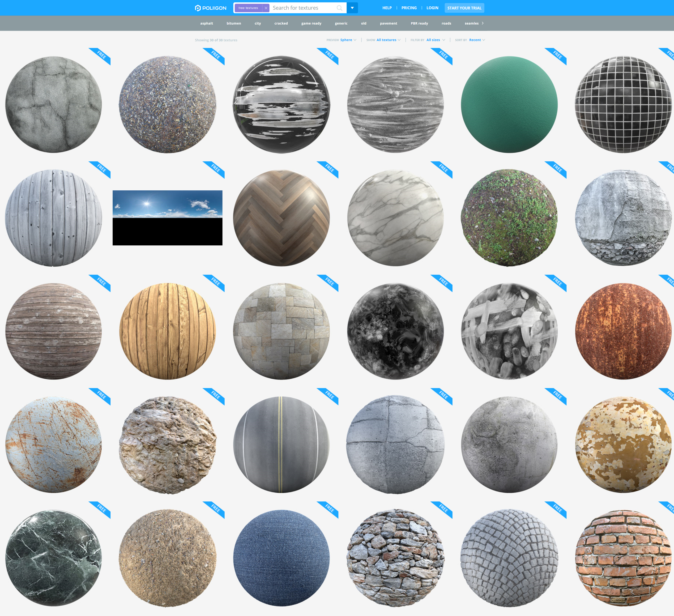Click the arrow button beside the search bar
The height and width of the screenshot is (616, 674).
(x=352, y=8)
